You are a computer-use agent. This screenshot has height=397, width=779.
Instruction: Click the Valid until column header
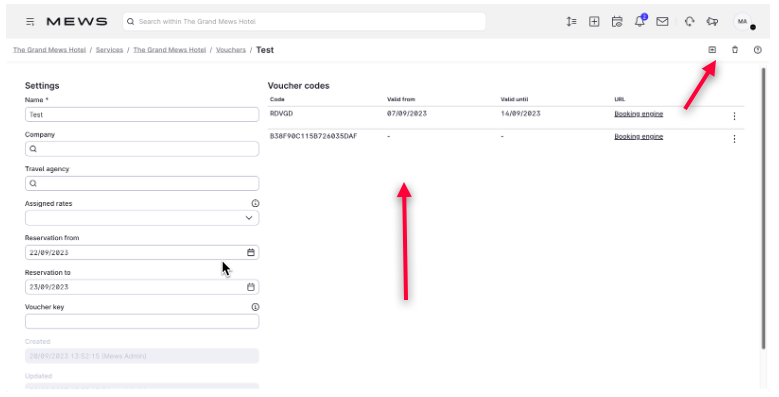pyautogui.click(x=514, y=99)
